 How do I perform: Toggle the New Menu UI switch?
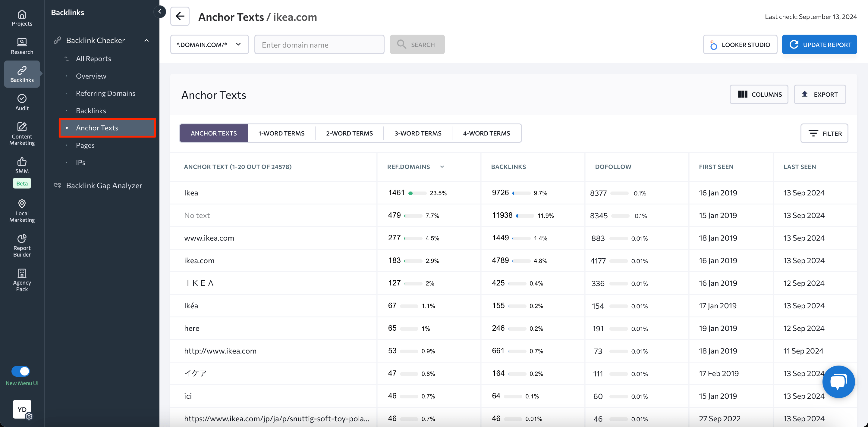pos(20,371)
